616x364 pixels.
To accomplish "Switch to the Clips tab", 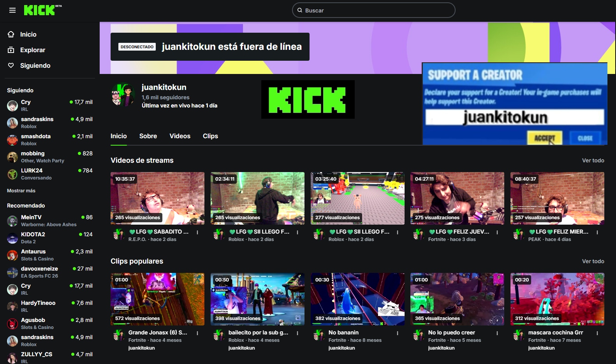I will pos(210,136).
